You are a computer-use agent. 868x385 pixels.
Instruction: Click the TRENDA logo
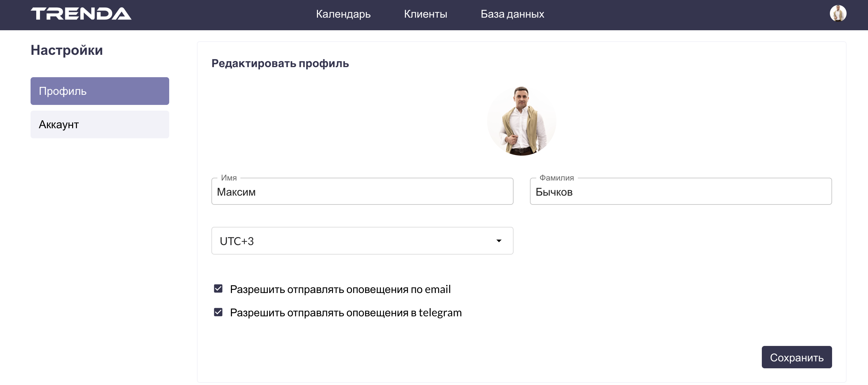pos(81,14)
